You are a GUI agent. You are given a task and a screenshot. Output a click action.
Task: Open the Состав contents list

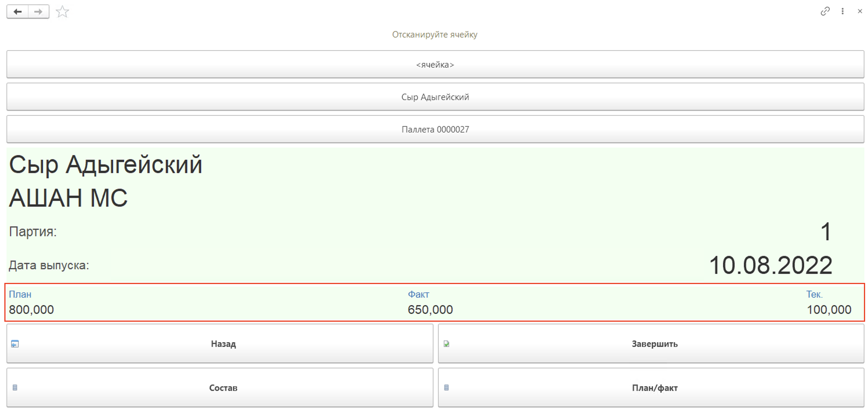pos(223,388)
